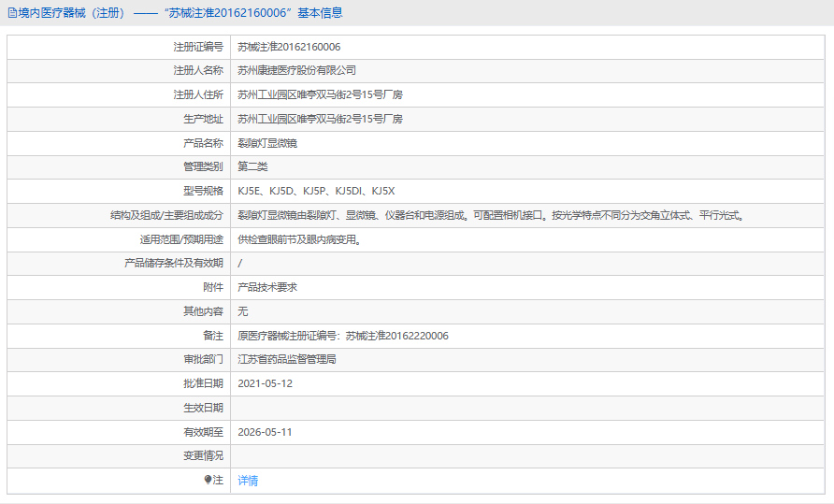The width and height of the screenshot is (834, 504).
Task: Click the slash value in 产品储存条件及有效期 row
Action: tap(240, 263)
